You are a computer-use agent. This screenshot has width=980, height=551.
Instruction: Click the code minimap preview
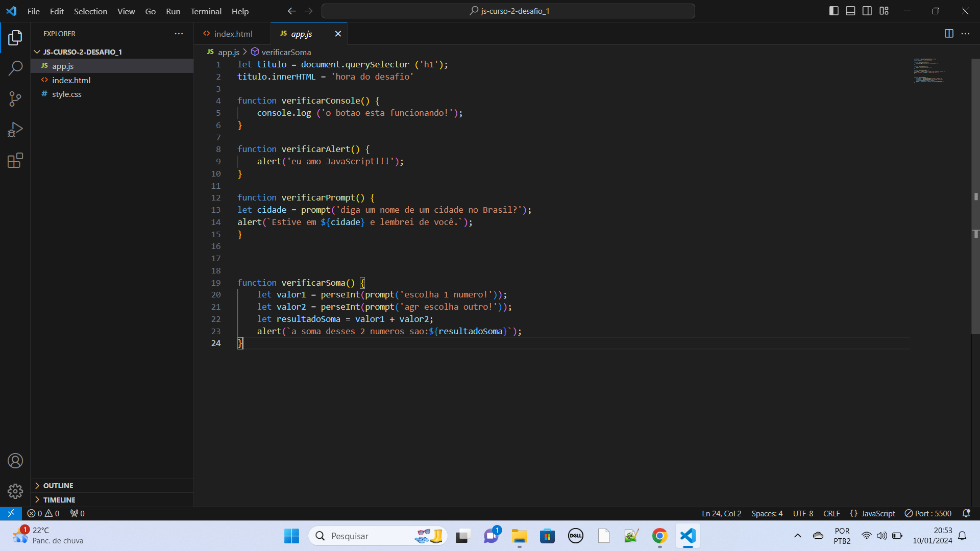click(929, 70)
